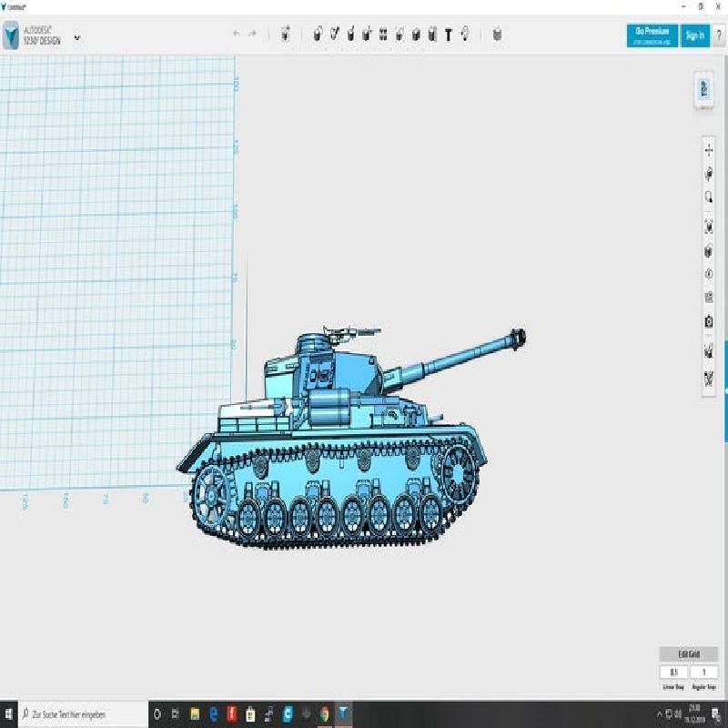728x728 pixels.
Task: Activate the Orbit navigation tool
Action: pos(709,174)
